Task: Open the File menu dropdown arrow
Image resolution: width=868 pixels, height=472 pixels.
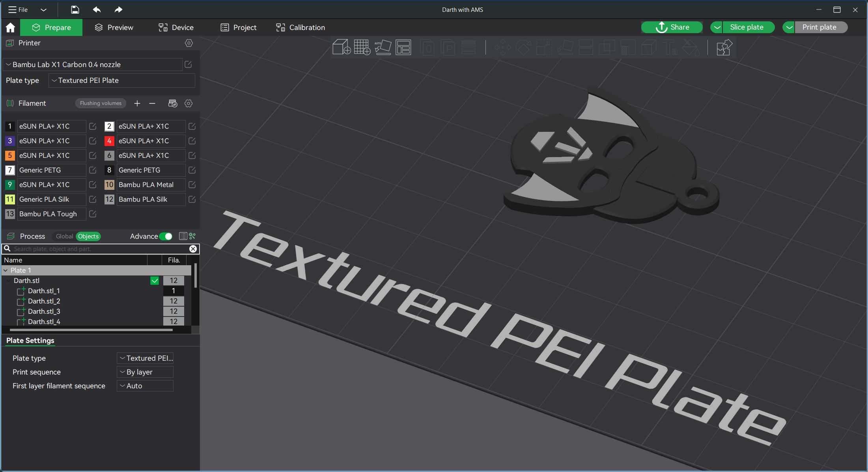Action: coord(44,9)
